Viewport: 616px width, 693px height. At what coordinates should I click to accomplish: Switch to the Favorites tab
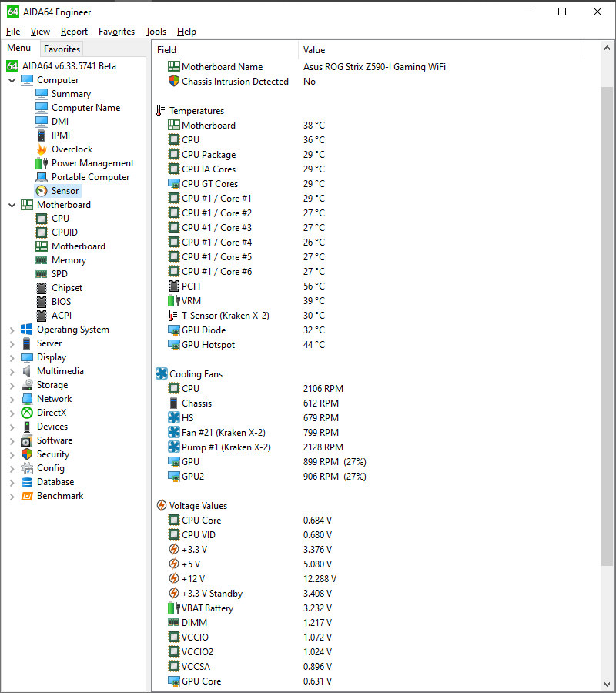click(62, 49)
